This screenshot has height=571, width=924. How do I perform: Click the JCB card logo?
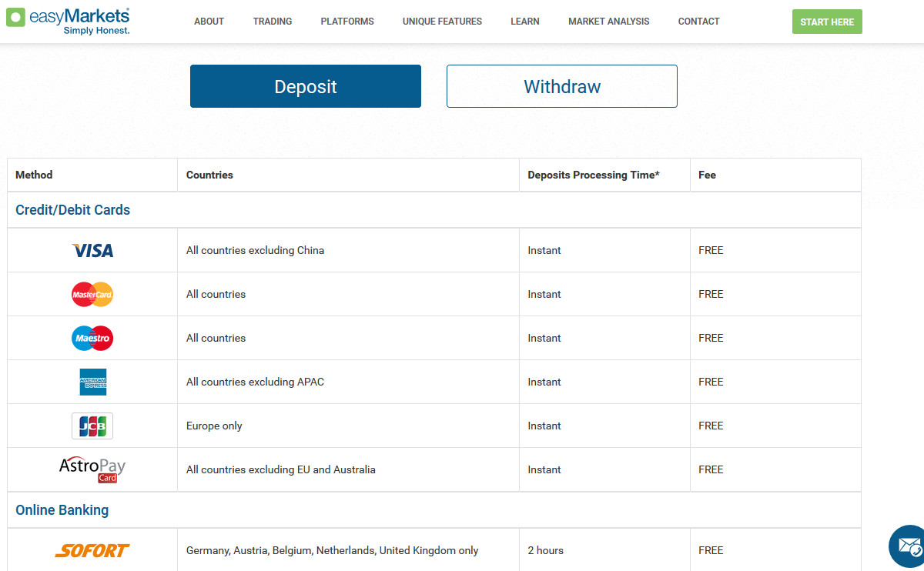[92, 426]
